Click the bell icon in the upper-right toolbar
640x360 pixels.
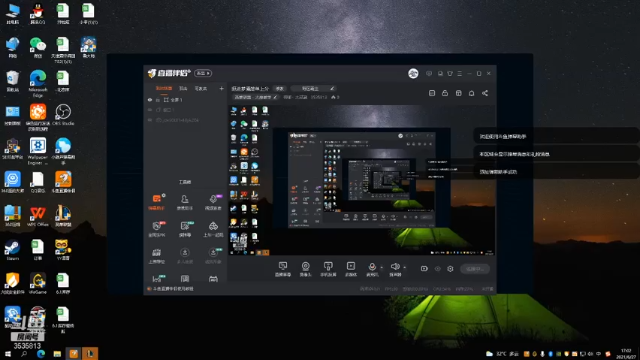point(471,93)
